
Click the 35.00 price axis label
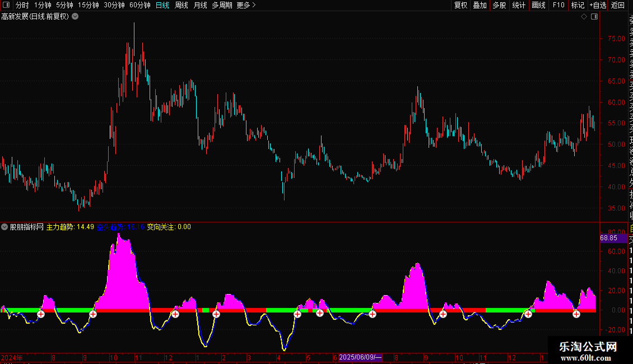coord(616,208)
